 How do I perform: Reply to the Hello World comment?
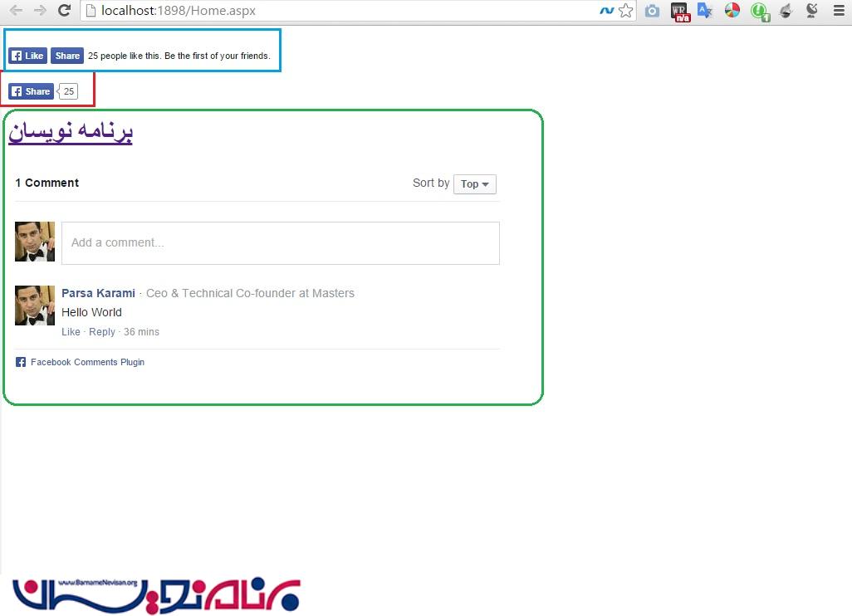(102, 332)
